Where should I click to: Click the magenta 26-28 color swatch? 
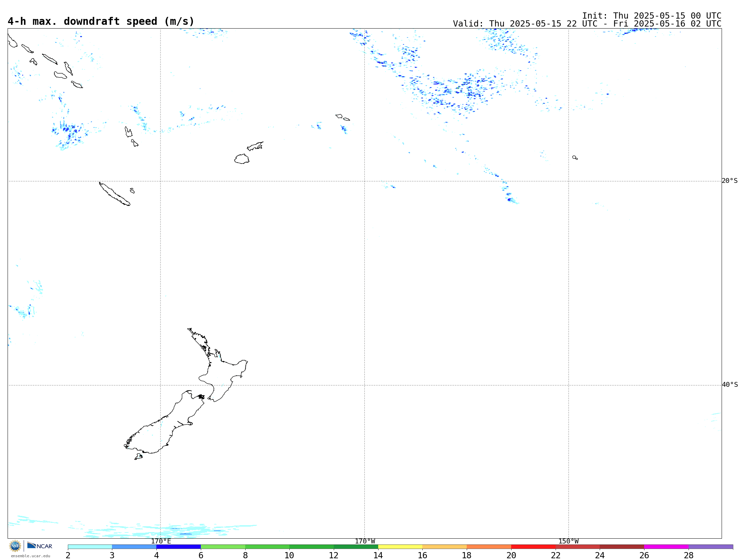(666, 547)
